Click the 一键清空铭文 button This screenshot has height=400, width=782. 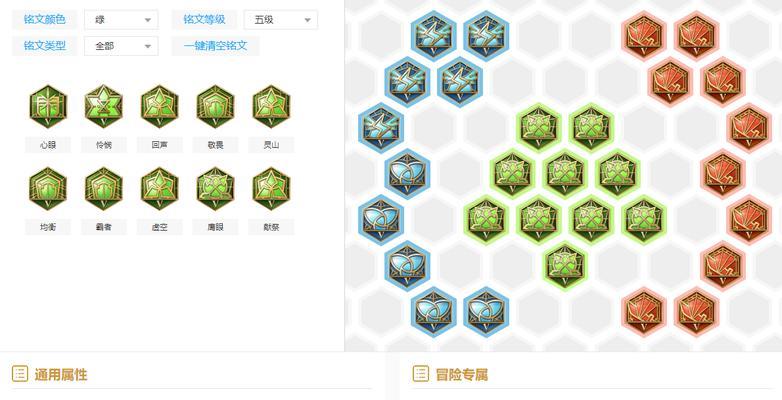click(x=215, y=46)
